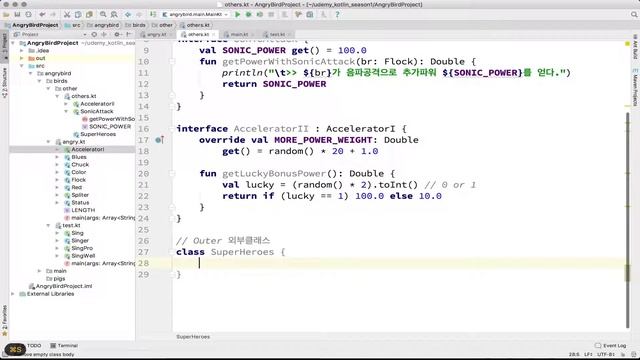Collapse the src folder
The height and width of the screenshot is (360, 640).
(x=22, y=66)
